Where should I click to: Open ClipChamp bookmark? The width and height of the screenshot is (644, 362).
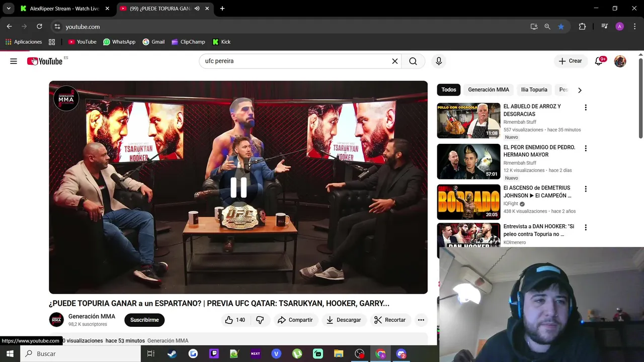pos(188,42)
